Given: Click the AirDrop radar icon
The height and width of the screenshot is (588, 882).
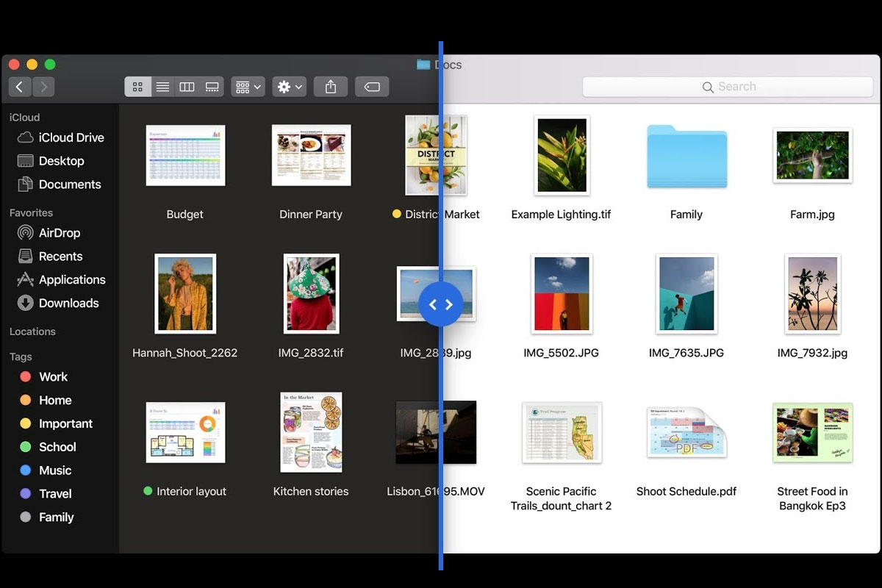Looking at the screenshot, I should (26, 233).
